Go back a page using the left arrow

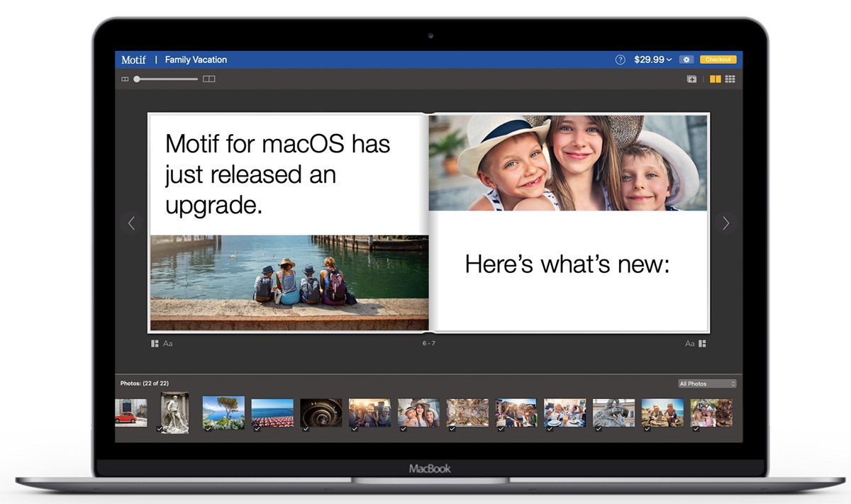pos(132,223)
